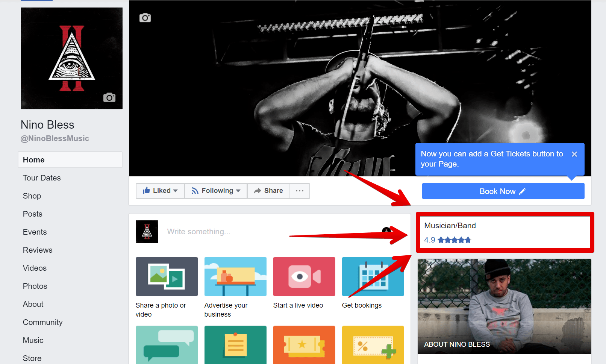Dismiss the Get Tickets tooltip
The image size is (606, 364).
click(x=574, y=154)
